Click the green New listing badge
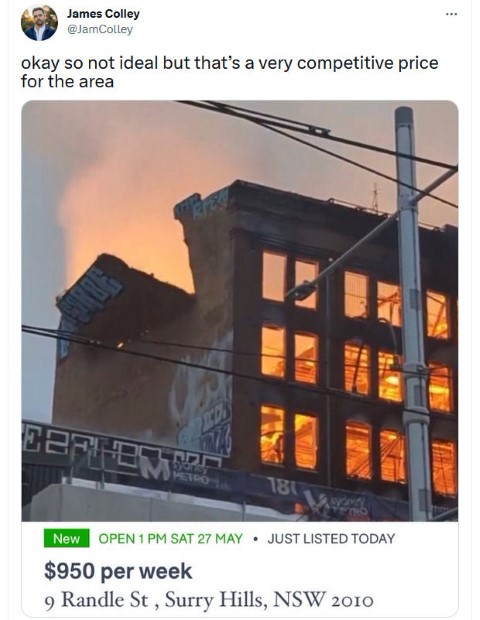Viewport: 480px width, 620px height. [x=66, y=538]
